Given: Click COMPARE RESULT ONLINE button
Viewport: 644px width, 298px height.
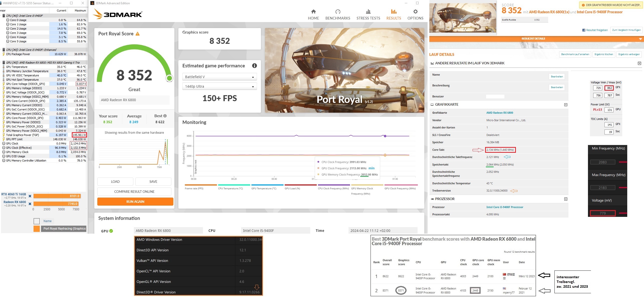Looking at the screenshot, I should (x=134, y=192).
